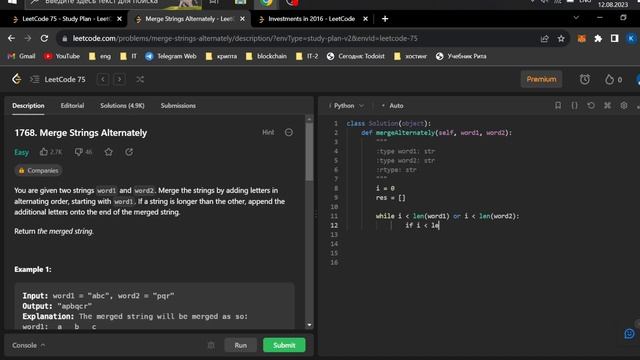
Task: Toggle Chrome side panel icon
Action: [614, 38]
